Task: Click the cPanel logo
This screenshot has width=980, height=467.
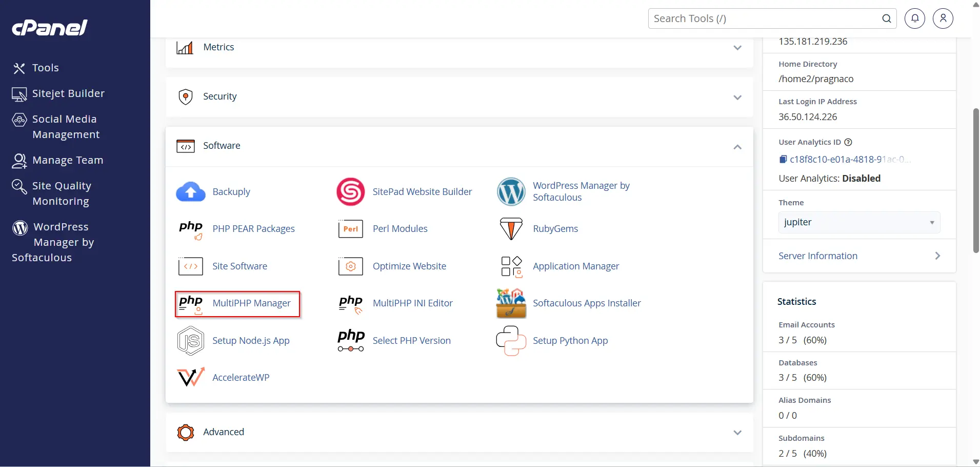Action: (50, 28)
